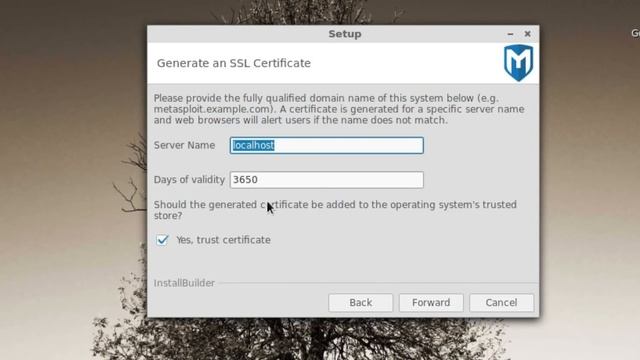Close the Setup dialog window

pos(527,34)
